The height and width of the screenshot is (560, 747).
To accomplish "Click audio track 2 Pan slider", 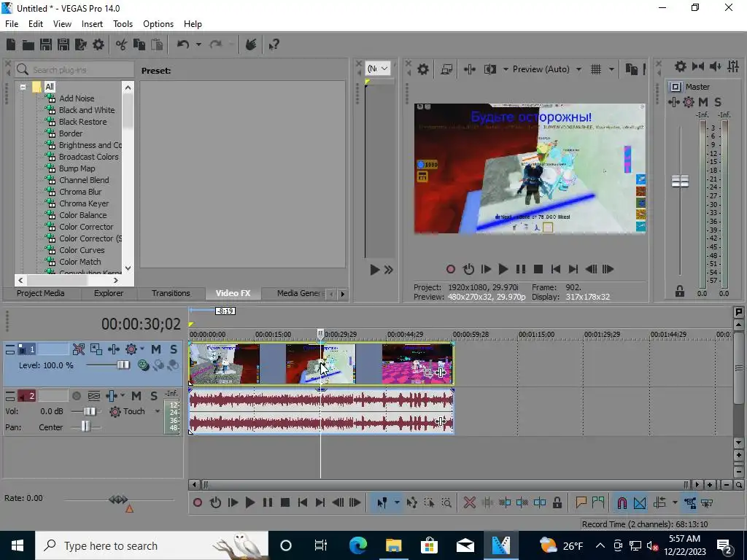I will pos(85,427).
